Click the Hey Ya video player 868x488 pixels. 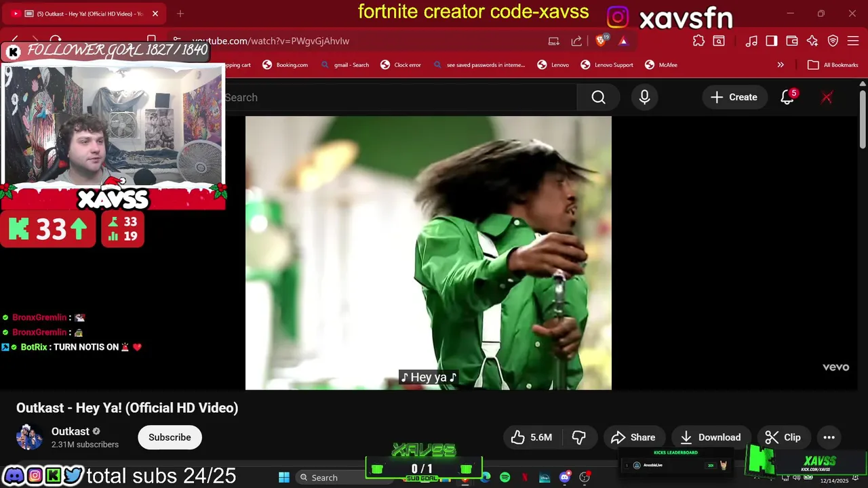point(429,253)
